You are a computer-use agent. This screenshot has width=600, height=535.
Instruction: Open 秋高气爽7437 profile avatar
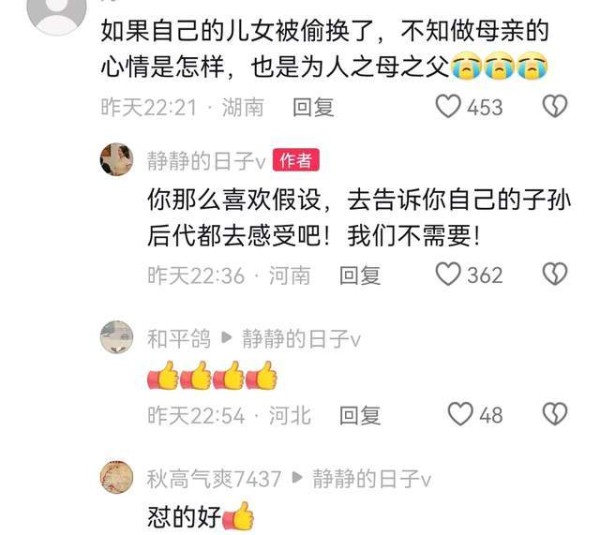(117, 477)
